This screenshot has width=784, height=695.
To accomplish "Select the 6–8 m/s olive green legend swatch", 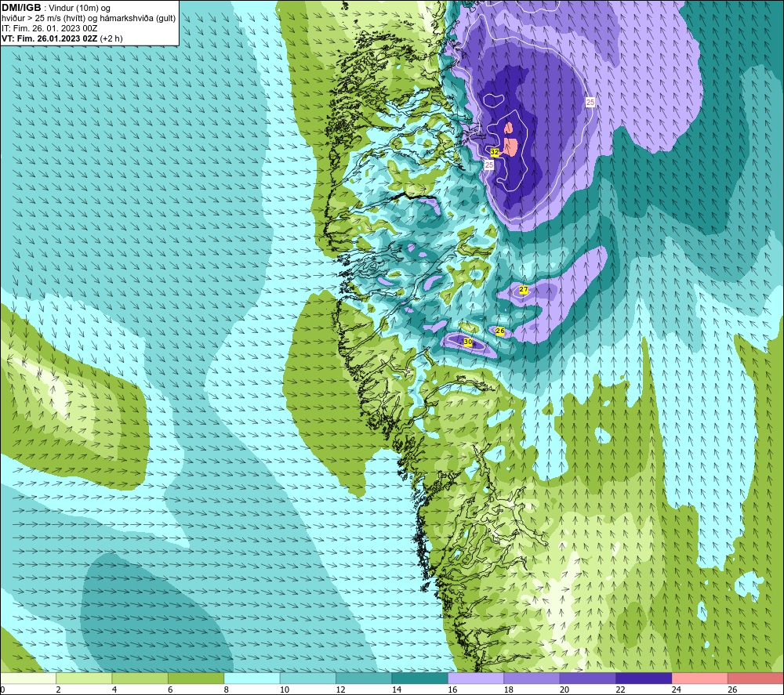I will click(196, 678).
